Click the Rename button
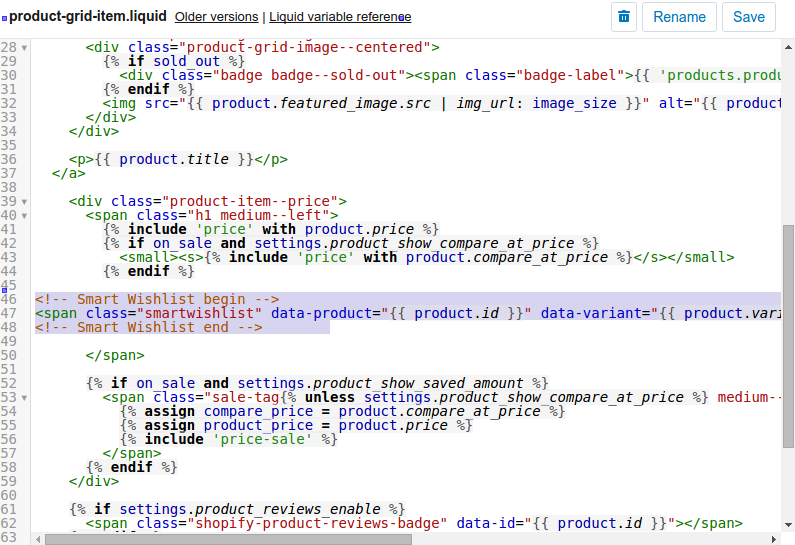 pyautogui.click(x=679, y=17)
